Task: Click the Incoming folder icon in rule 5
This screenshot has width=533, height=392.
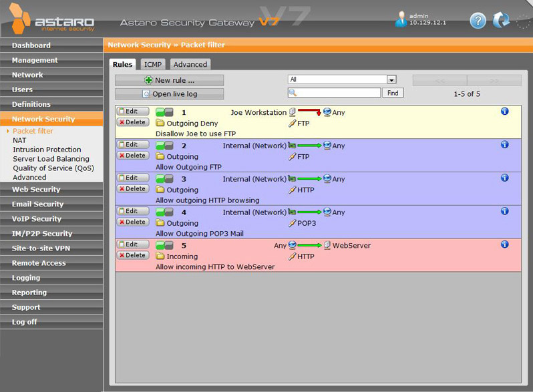Action: 160,256
